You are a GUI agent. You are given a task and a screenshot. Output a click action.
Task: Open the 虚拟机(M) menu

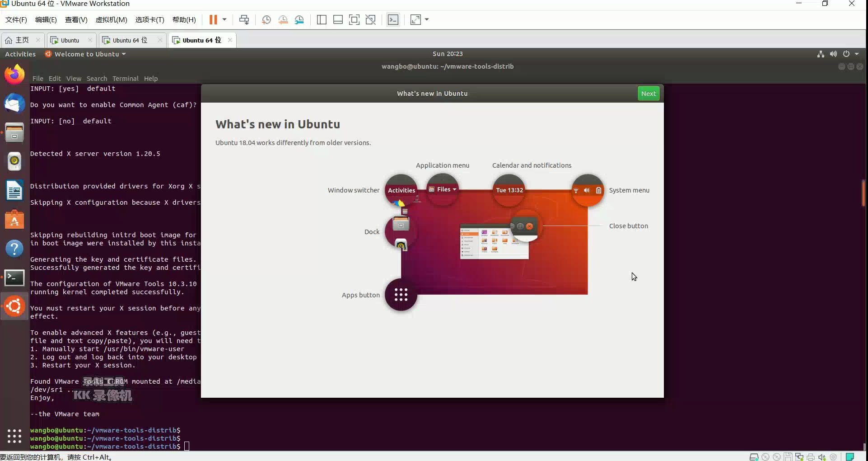pyautogui.click(x=112, y=19)
